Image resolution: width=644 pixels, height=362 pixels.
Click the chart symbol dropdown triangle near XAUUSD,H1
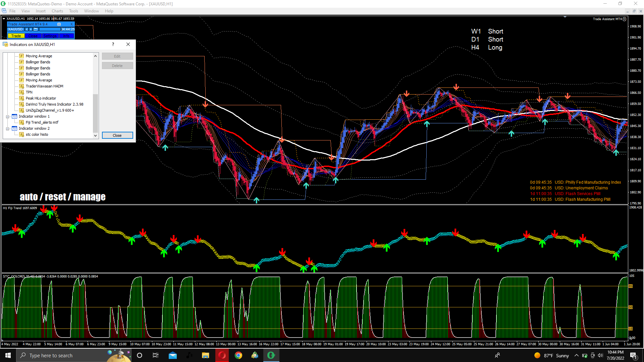(4, 19)
